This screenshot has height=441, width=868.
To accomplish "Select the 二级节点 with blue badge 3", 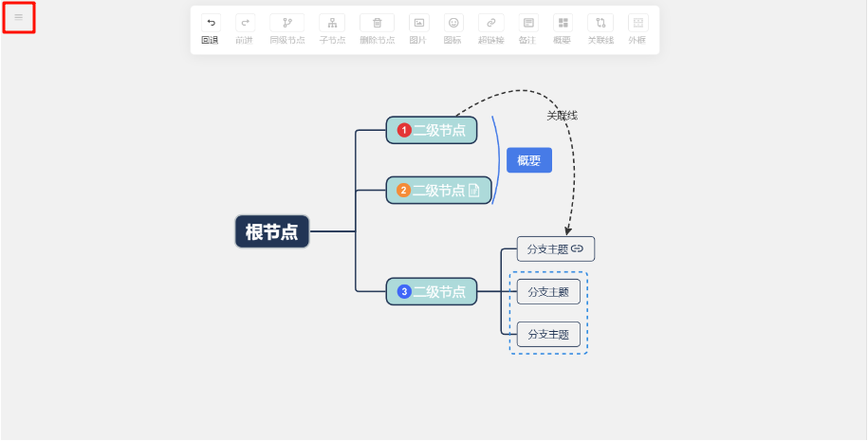I will tap(432, 292).
